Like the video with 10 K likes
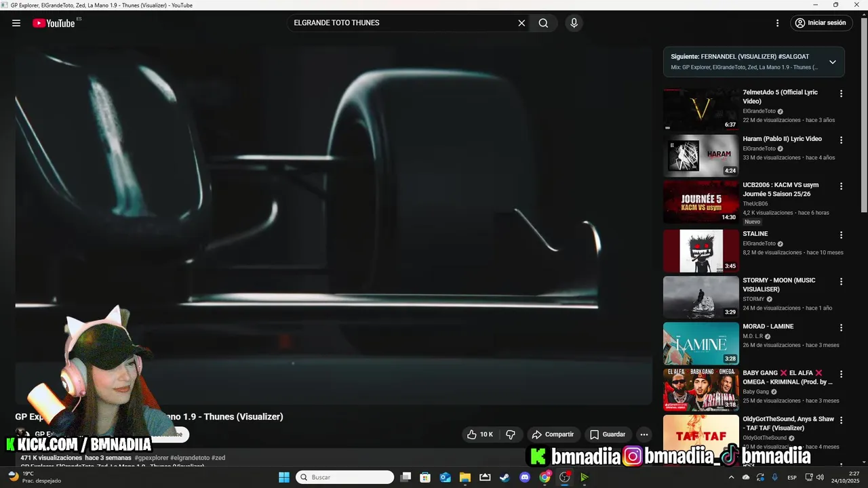 [x=480, y=434]
